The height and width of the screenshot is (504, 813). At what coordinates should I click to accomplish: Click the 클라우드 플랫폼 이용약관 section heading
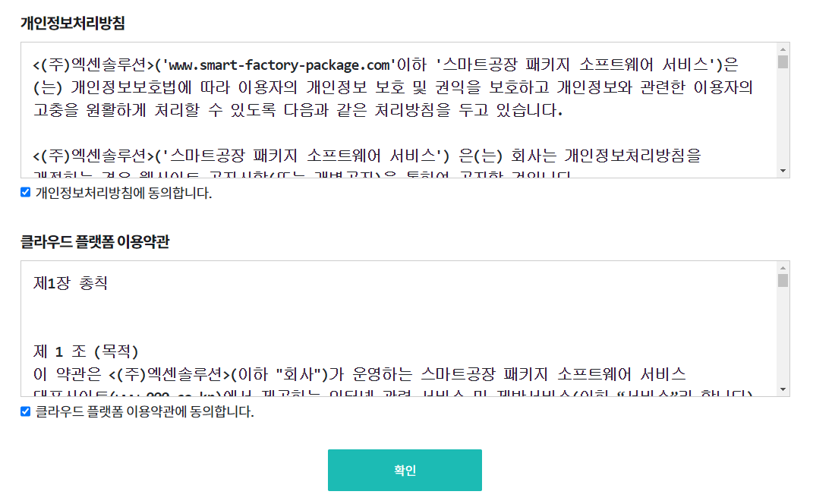point(95,242)
